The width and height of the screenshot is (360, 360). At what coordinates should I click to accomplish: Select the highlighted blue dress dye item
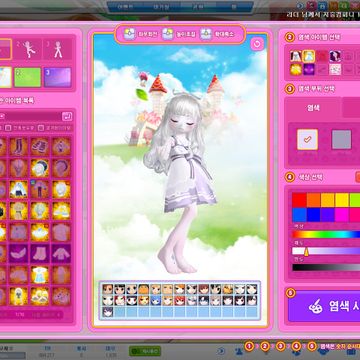pos(308,56)
